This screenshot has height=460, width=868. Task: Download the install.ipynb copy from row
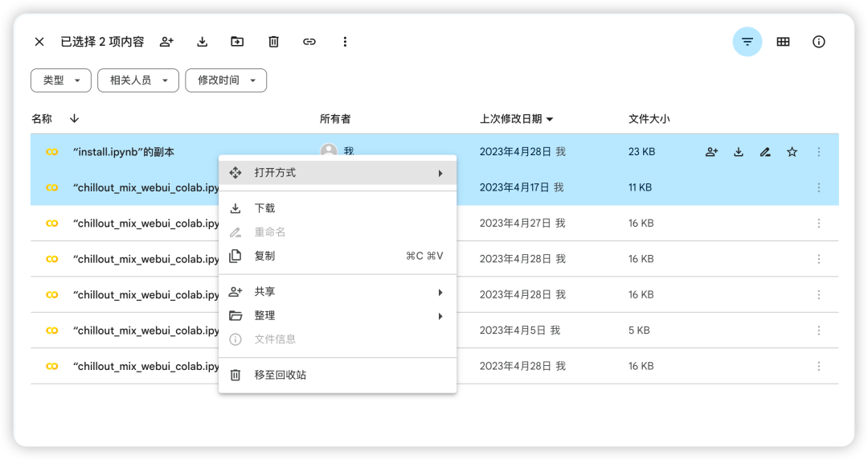pos(739,152)
